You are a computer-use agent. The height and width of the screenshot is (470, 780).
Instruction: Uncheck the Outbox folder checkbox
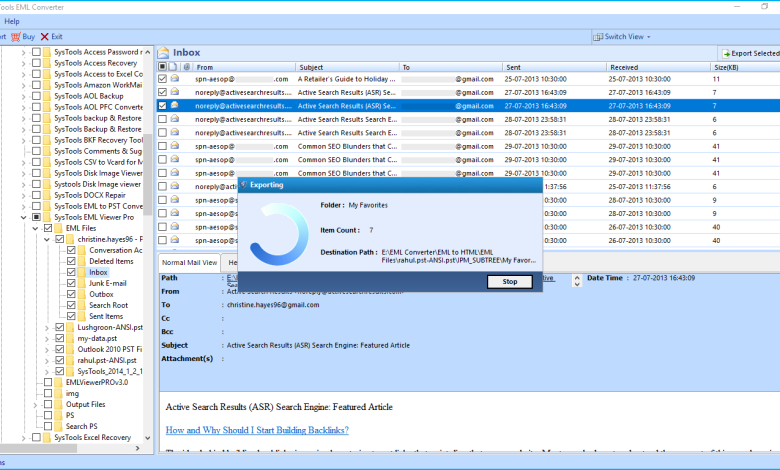coord(71,294)
